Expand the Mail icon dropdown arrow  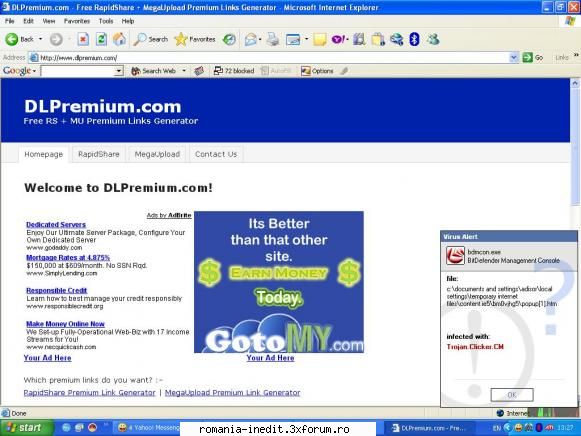pos(260,39)
